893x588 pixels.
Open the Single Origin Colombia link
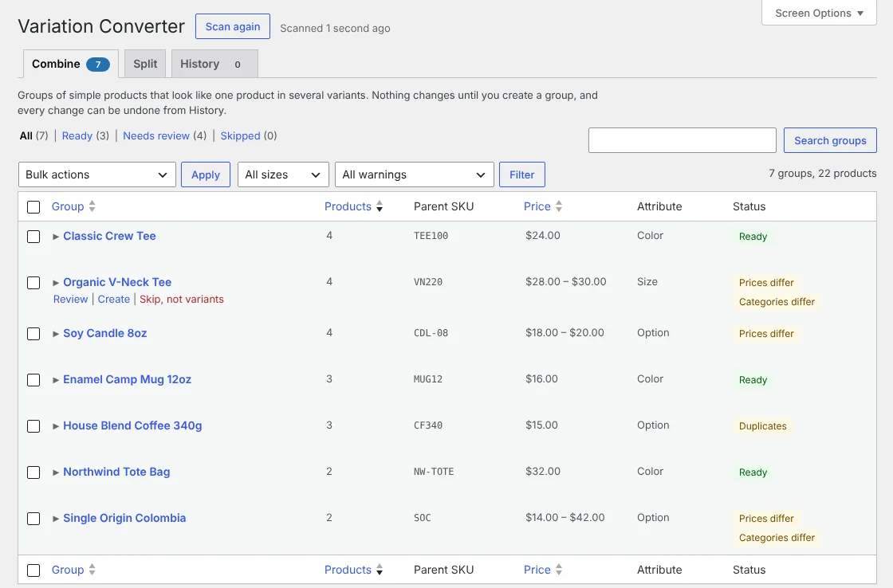(124, 518)
